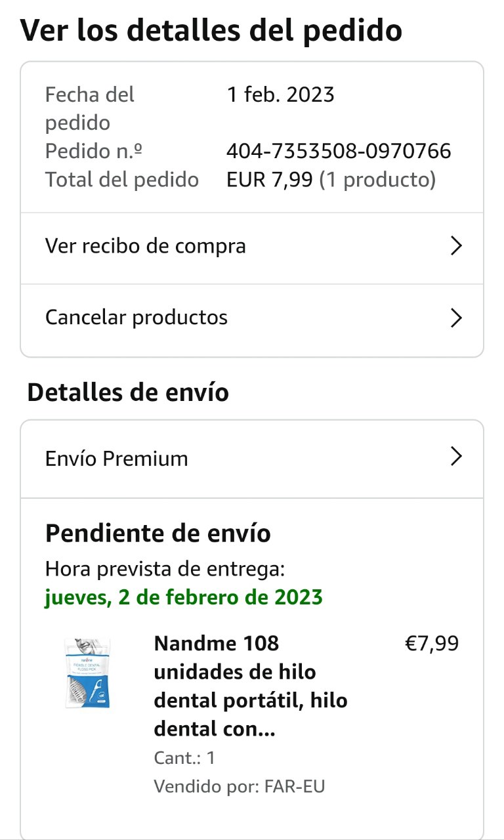Viewport: 504px width, 840px height.
Task: Tap the Detalles de envío section heading
Action: click(128, 392)
